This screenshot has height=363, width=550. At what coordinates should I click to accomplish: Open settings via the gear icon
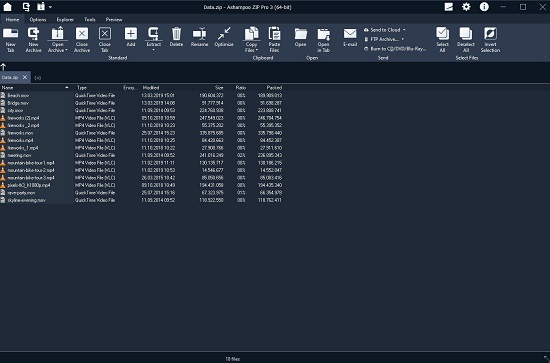(x=466, y=7)
